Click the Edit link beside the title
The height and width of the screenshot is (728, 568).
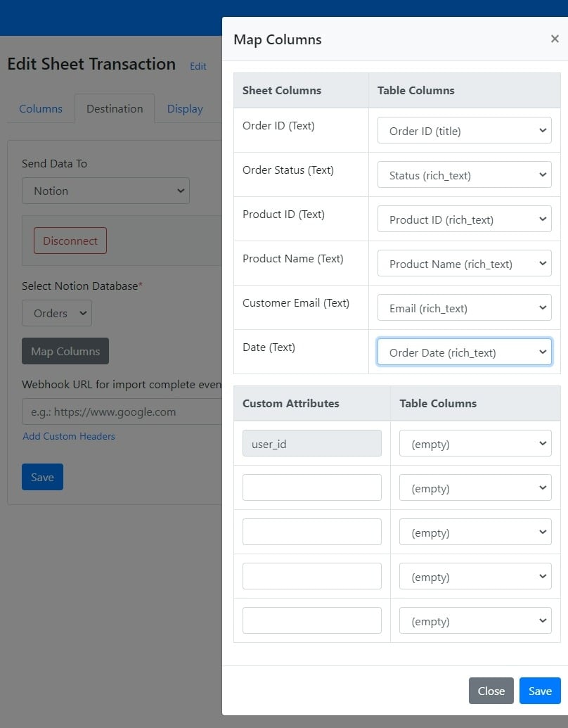[198, 66]
